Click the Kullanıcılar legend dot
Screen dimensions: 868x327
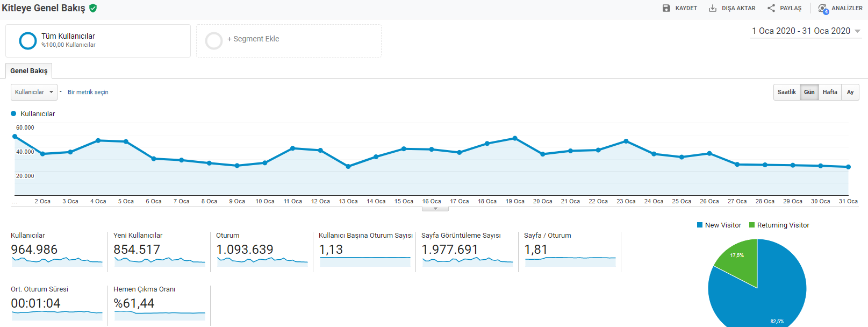point(13,113)
